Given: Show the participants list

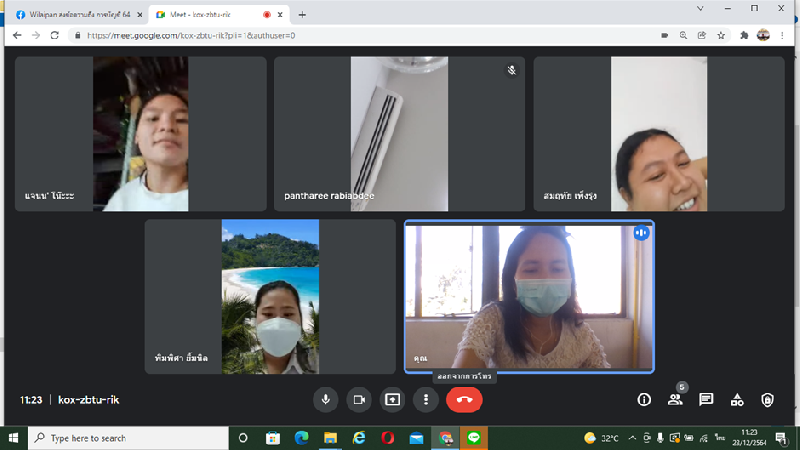Looking at the screenshot, I should click(675, 400).
